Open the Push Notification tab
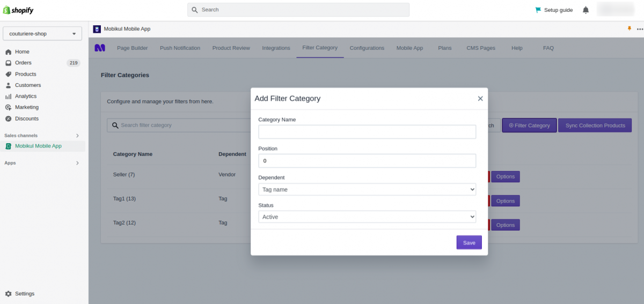 [180, 48]
